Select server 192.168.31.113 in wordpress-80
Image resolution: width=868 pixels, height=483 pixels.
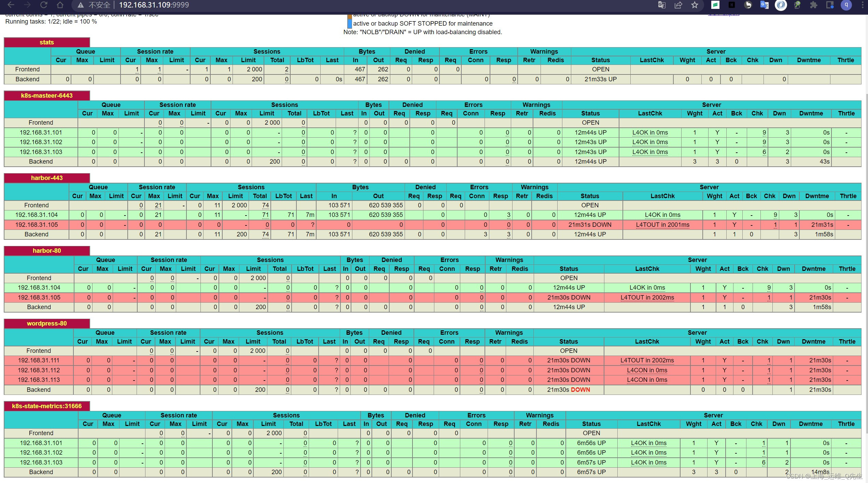coord(39,380)
